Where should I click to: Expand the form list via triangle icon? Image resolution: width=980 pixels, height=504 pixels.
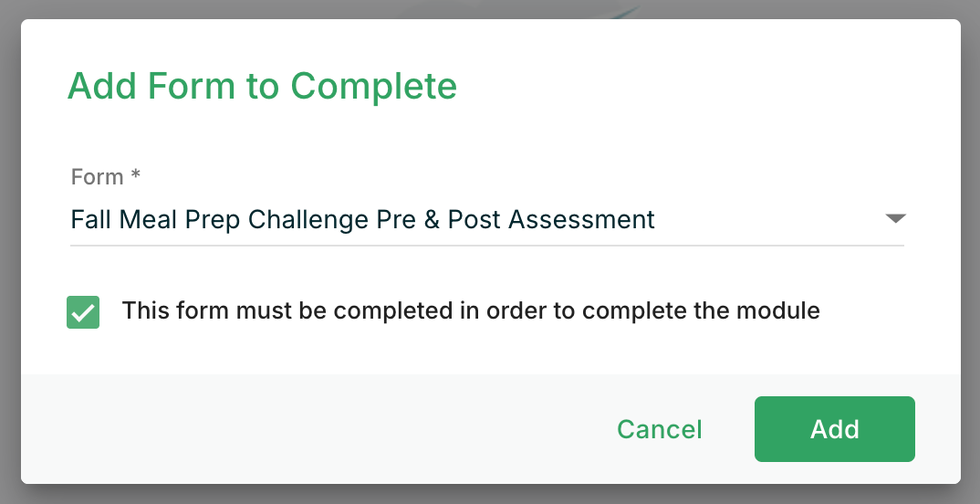[x=895, y=219]
